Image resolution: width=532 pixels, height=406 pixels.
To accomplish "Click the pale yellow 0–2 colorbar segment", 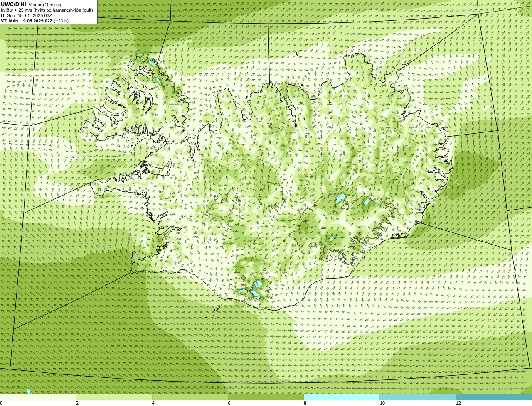I will [38, 397].
